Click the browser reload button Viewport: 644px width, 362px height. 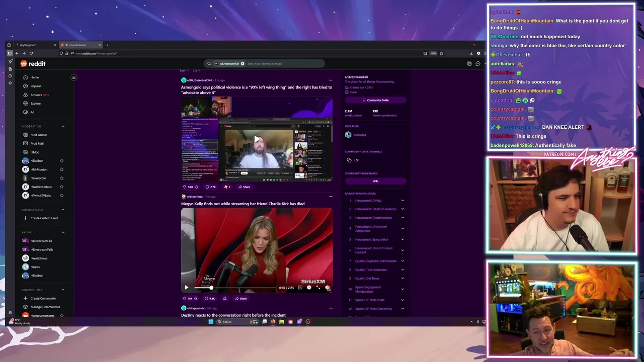pos(31,53)
